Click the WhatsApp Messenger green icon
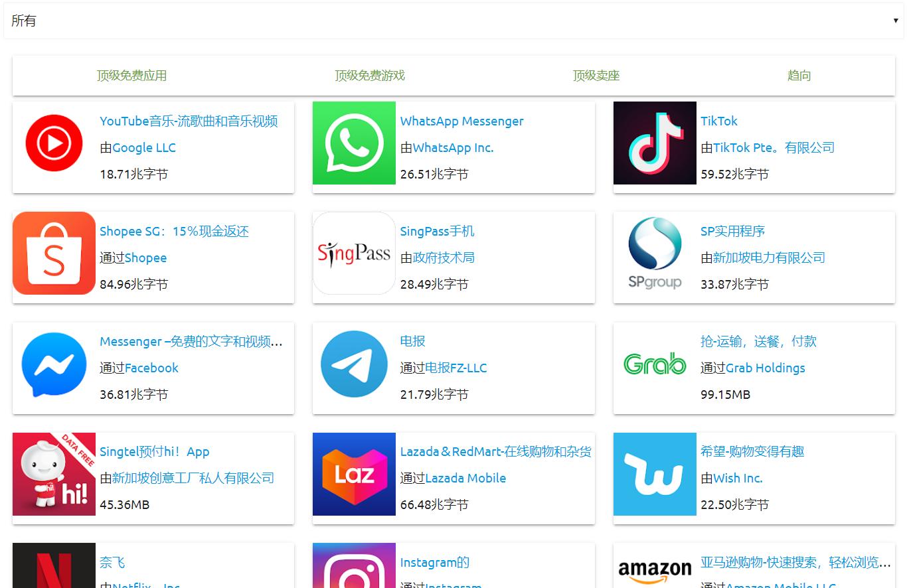The image size is (907, 588). pos(353,143)
